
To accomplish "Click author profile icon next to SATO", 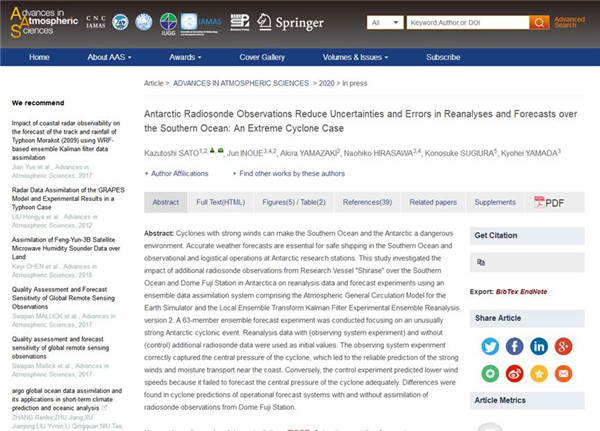I will [x=212, y=150].
